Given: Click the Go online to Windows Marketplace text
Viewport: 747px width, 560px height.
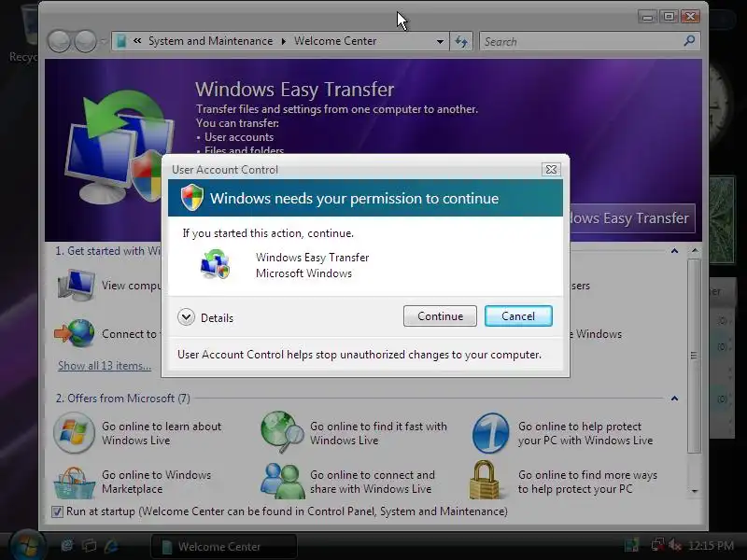Looking at the screenshot, I should coord(156,482).
